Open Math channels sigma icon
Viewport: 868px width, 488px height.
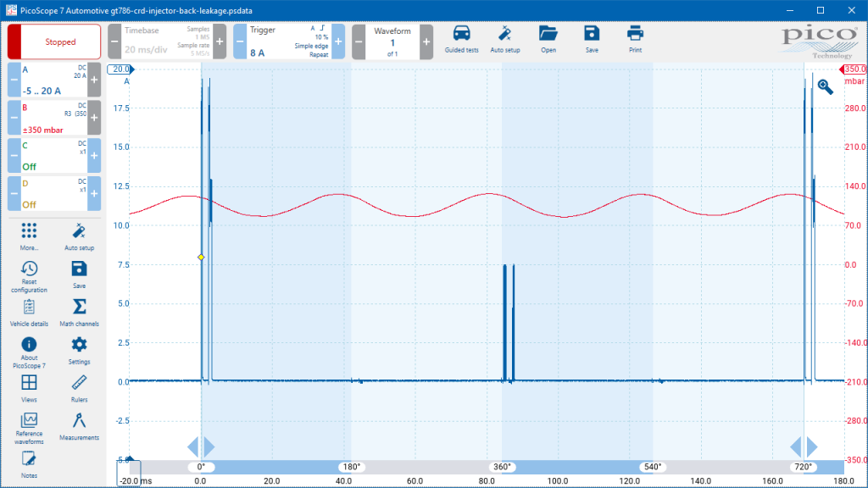(x=79, y=313)
